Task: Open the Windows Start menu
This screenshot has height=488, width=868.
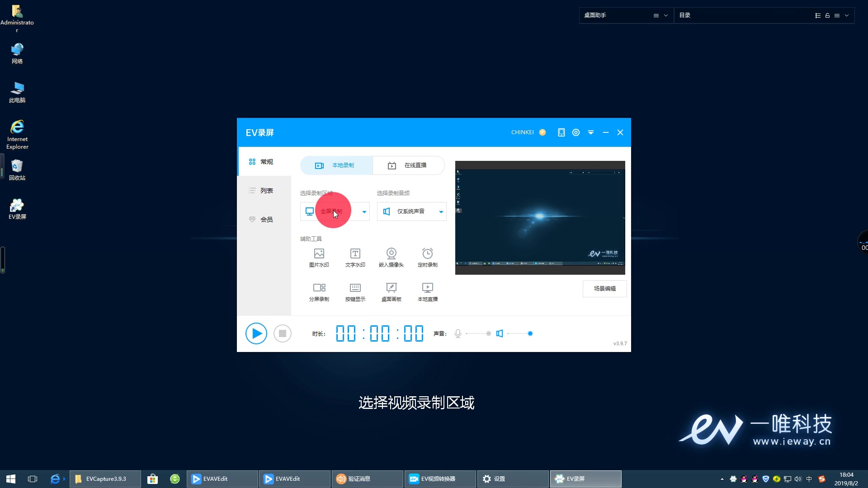Action: point(11,479)
